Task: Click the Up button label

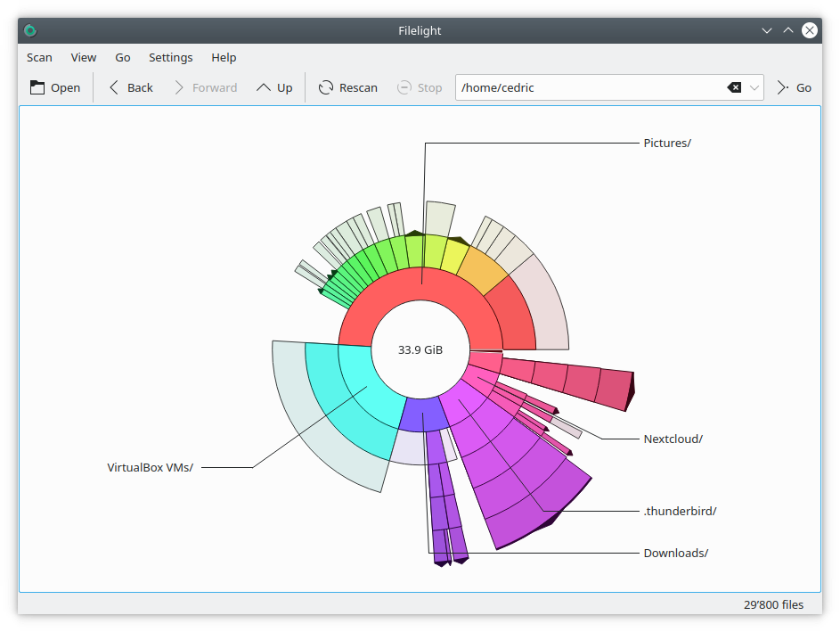Action: pyautogui.click(x=284, y=88)
